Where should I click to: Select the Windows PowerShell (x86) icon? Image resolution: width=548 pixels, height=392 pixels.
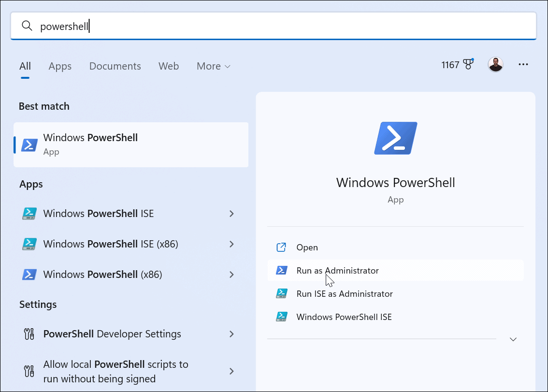[x=29, y=274]
